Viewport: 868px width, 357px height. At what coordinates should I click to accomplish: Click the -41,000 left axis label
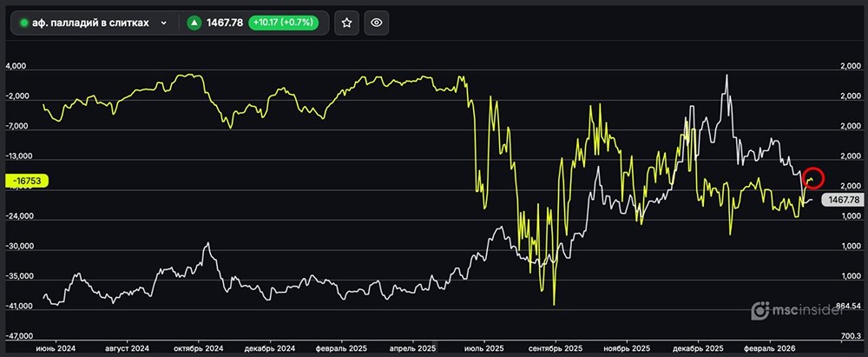pos(18,307)
